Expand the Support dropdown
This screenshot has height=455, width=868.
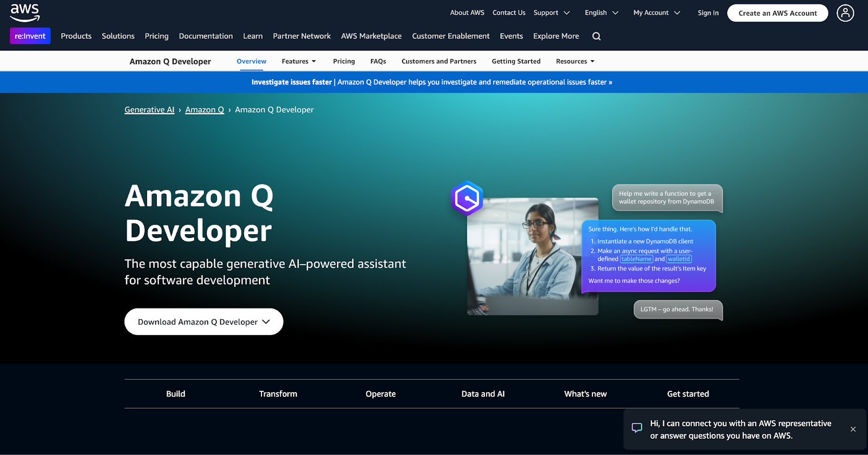552,13
